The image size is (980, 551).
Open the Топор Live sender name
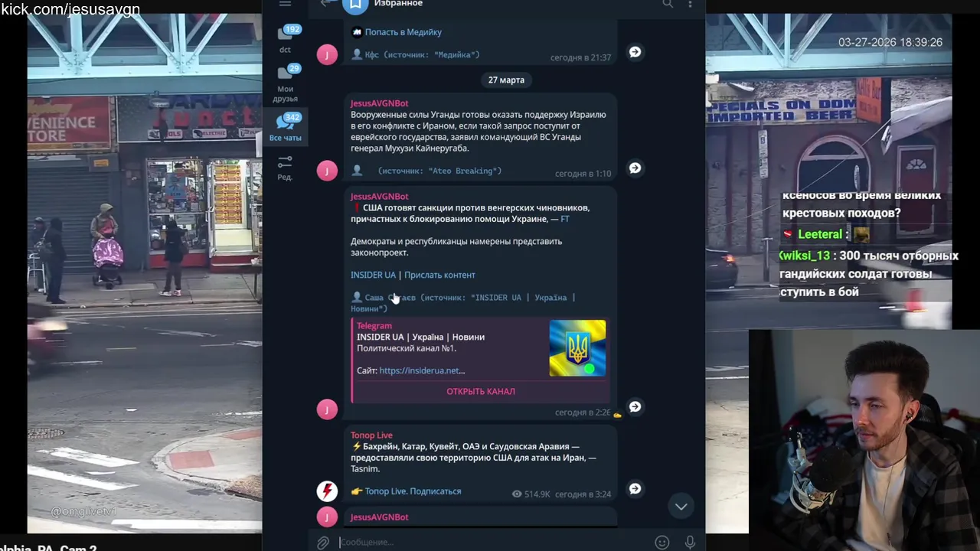(371, 435)
